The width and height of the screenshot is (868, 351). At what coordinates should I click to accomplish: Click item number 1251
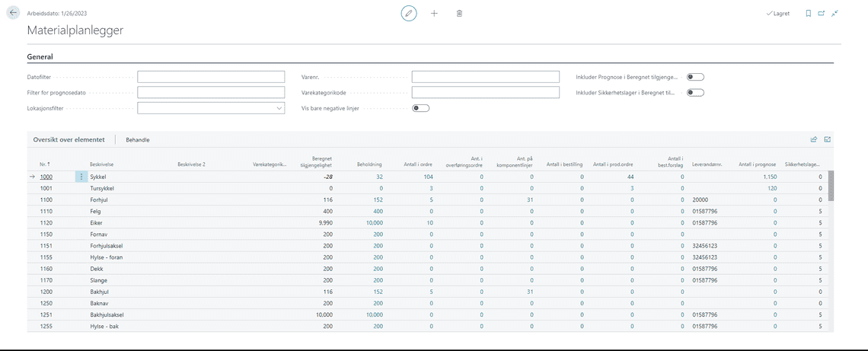pos(46,314)
